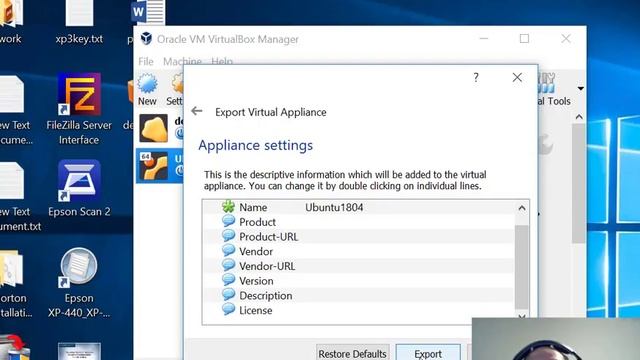The width and height of the screenshot is (640, 360).
Task: Click the Product-URL row speech bubble icon
Action: coord(228,236)
